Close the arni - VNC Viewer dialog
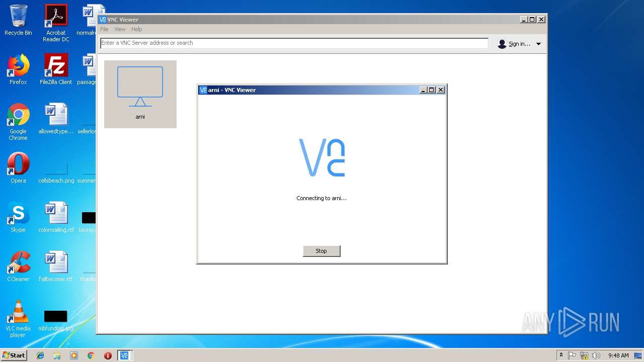 [x=441, y=90]
